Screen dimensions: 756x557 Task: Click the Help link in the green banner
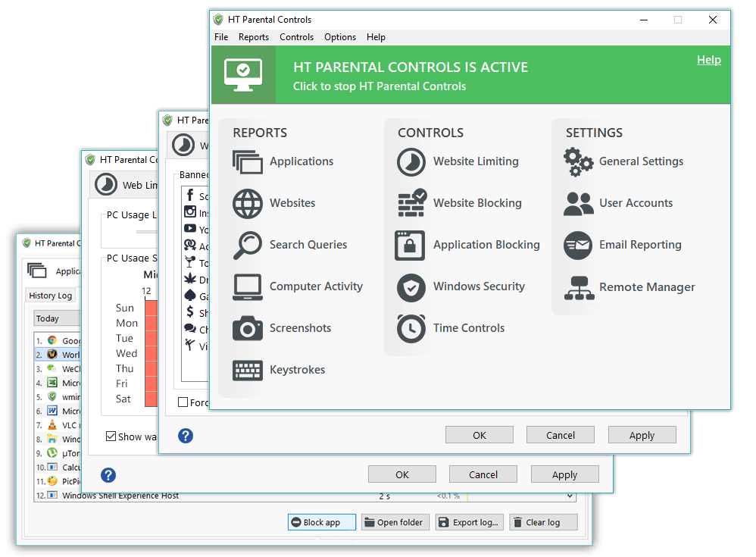[709, 59]
